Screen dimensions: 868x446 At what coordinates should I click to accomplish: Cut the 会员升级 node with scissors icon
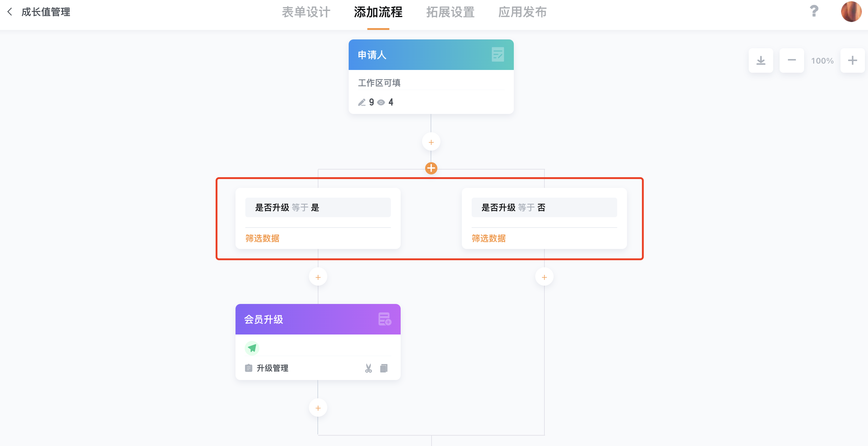368,368
